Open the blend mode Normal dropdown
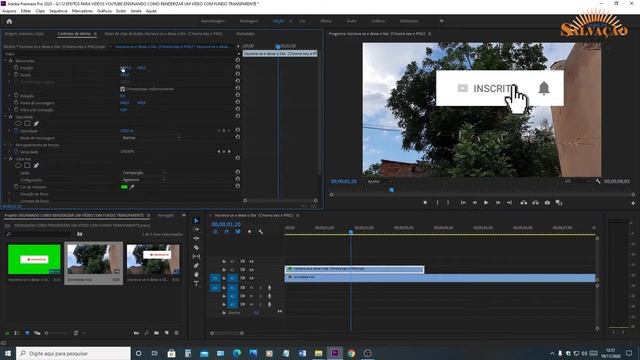640x360 pixels. pyautogui.click(x=151, y=138)
